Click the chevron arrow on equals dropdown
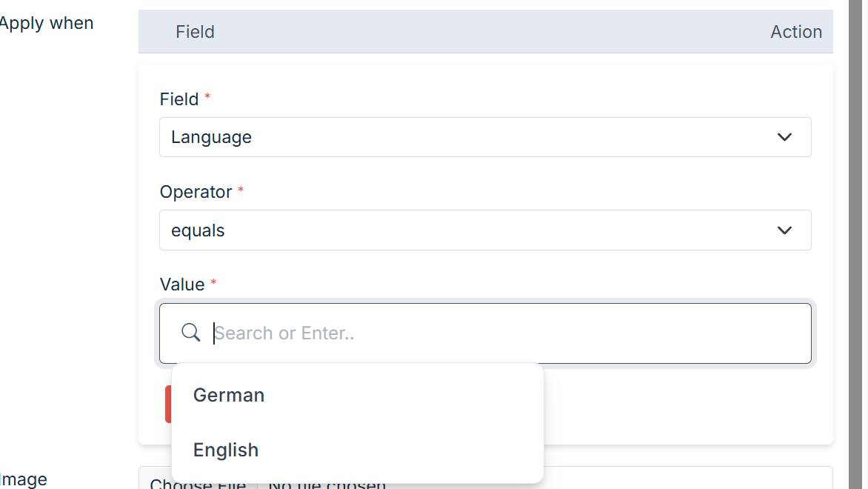This screenshot has width=868, height=489. coord(784,230)
